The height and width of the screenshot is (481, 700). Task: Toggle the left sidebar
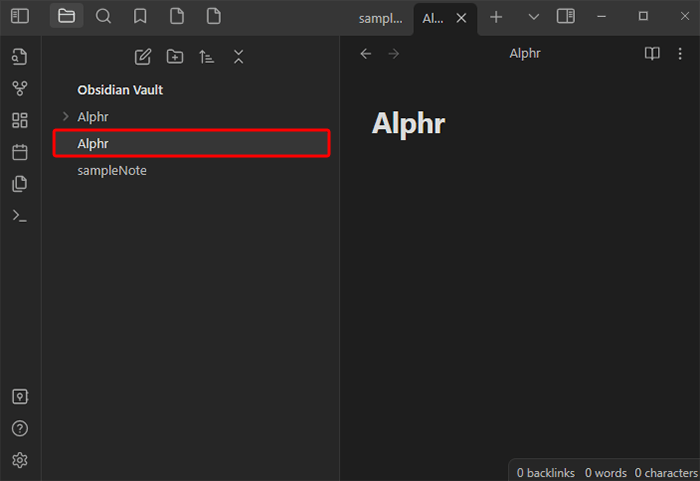[x=20, y=16]
